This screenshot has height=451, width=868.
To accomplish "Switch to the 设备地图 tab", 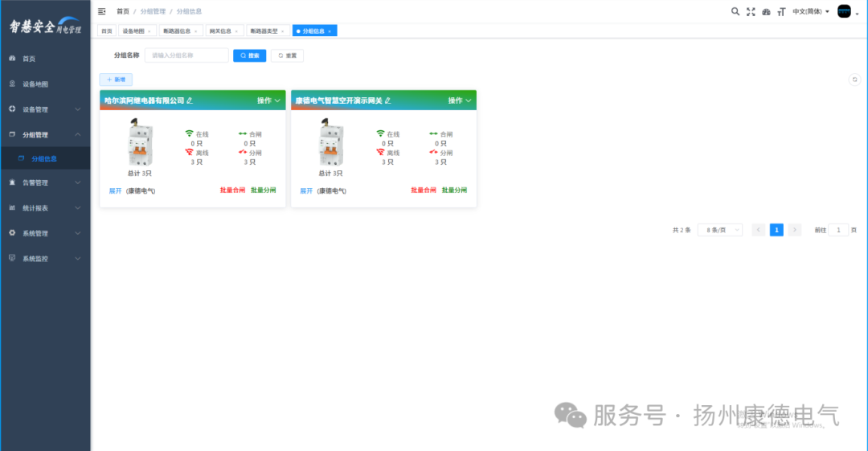I will [137, 31].
